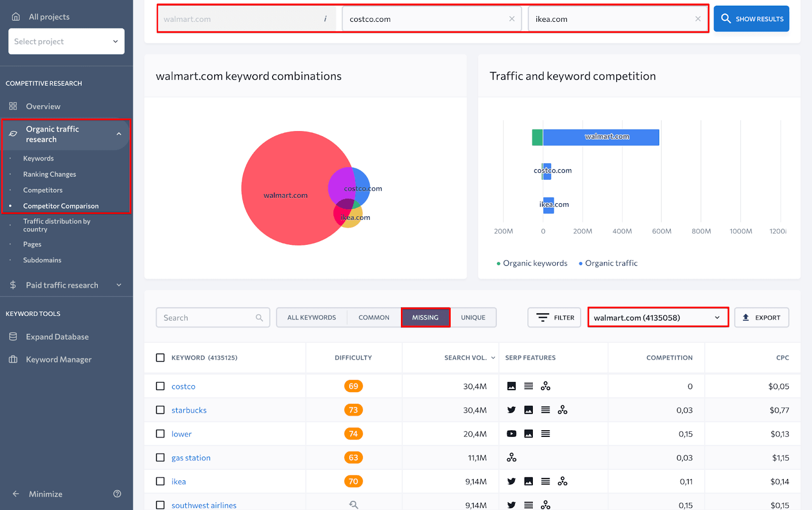Click the Show Results button

pos(751,19)
